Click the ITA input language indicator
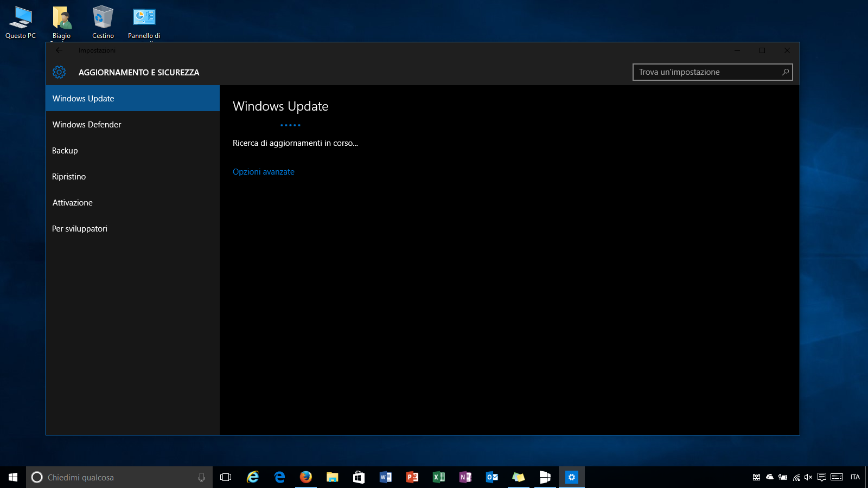This screenshot has height=488, width=868. point(855,477)
